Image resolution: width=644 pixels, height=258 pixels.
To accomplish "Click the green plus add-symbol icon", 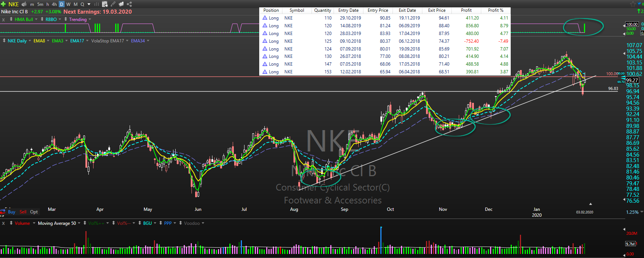I will click(x=3, y=4).
